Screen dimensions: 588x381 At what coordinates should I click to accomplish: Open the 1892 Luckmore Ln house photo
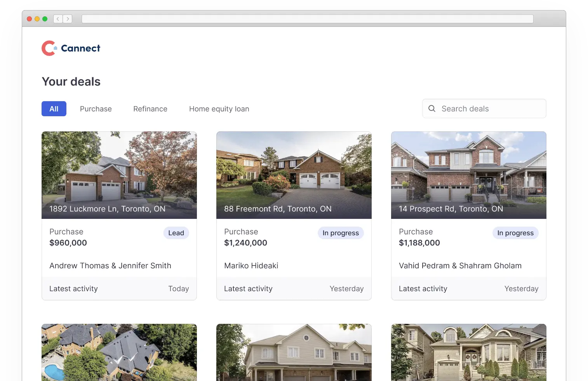click(x=119, y=175)
